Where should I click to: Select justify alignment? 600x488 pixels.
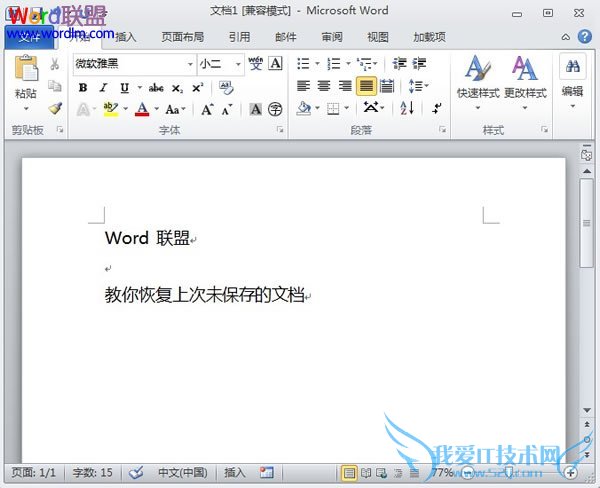(366, 86)
